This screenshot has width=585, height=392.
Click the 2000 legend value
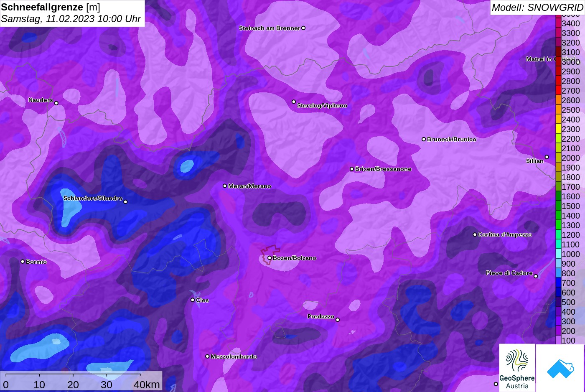[571, 158]
